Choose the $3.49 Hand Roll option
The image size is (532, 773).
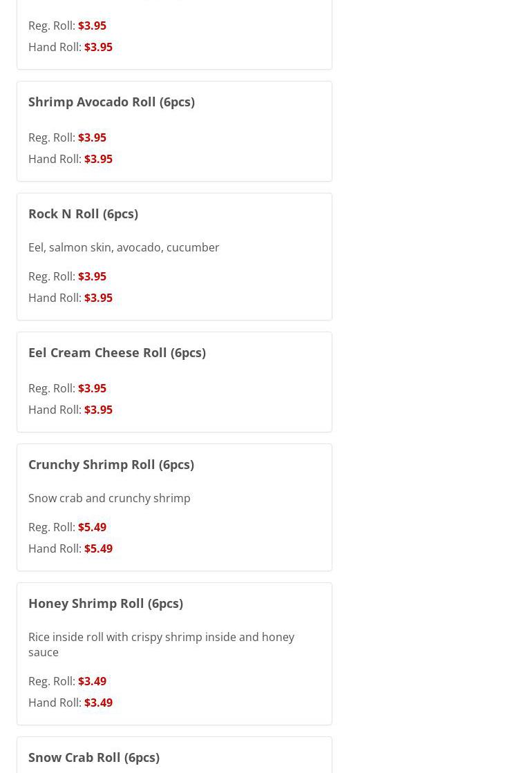pos(97,703)
